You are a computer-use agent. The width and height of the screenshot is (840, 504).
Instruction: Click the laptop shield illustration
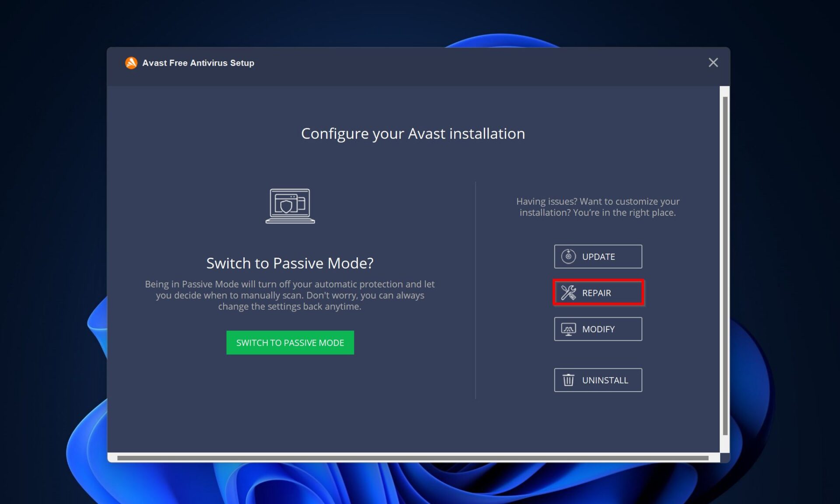[x=290, y=206]
